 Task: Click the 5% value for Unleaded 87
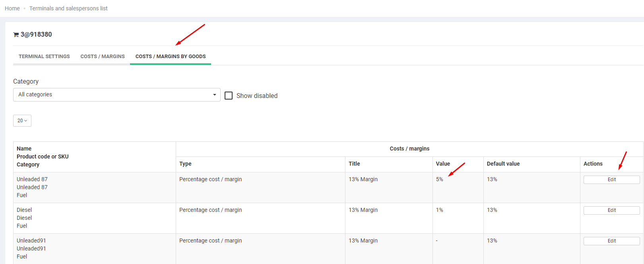pos(439,180)
